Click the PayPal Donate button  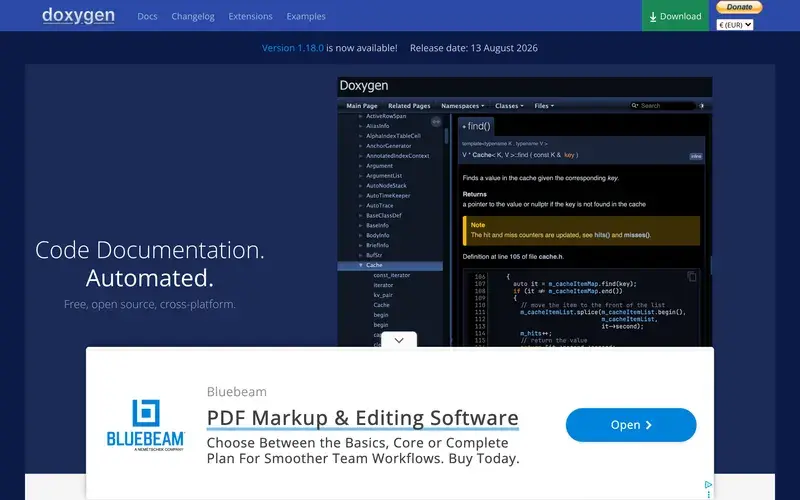click(x=739, y=7)
